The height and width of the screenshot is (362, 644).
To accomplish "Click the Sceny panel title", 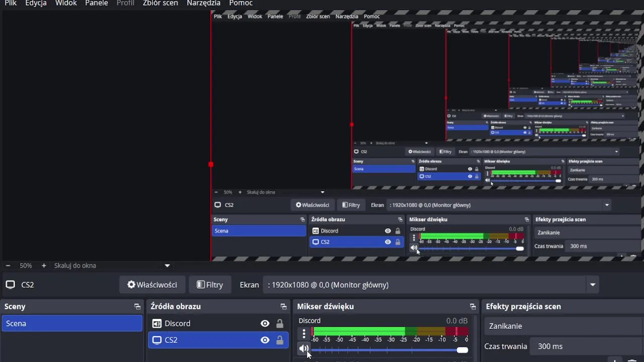I will (15, 306).
